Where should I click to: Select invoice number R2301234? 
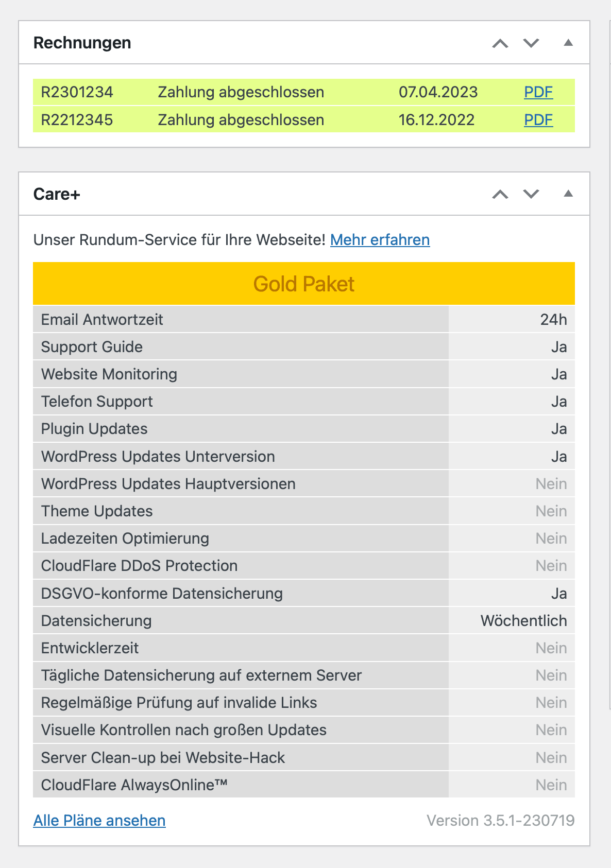tap(77, 92)
